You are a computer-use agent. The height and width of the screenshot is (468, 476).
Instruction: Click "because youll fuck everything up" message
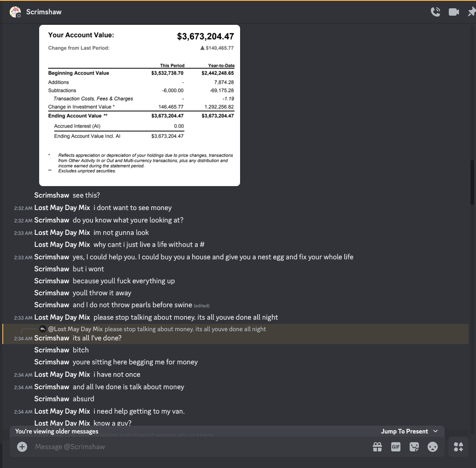124,281
